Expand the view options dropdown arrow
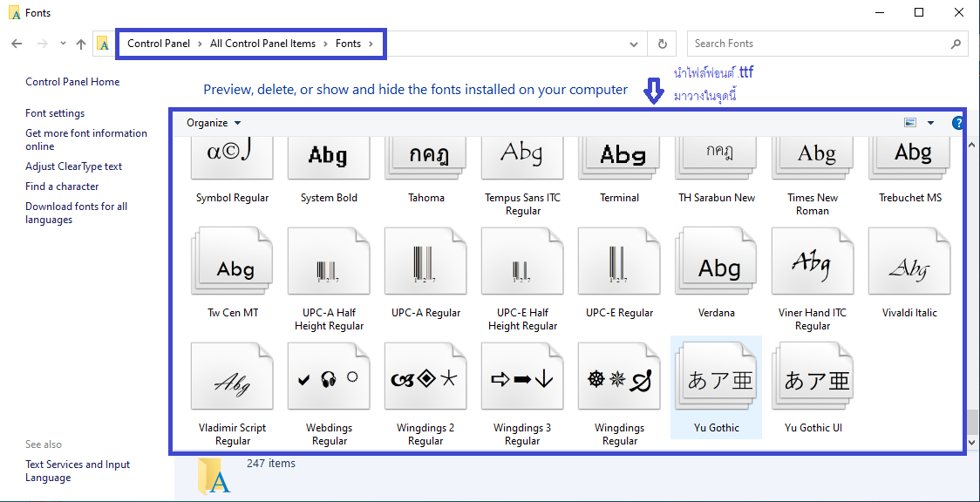 tap(930, 123)
